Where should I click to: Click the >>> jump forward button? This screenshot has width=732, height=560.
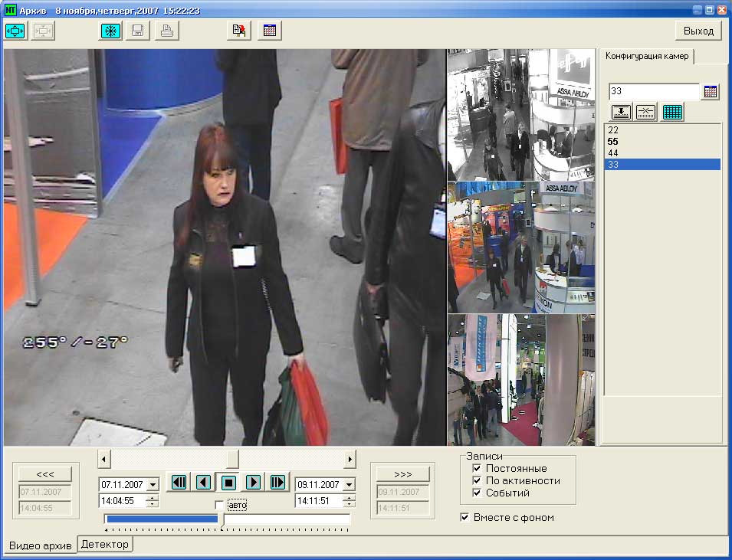pyautogui.click(x=400, y=473)
